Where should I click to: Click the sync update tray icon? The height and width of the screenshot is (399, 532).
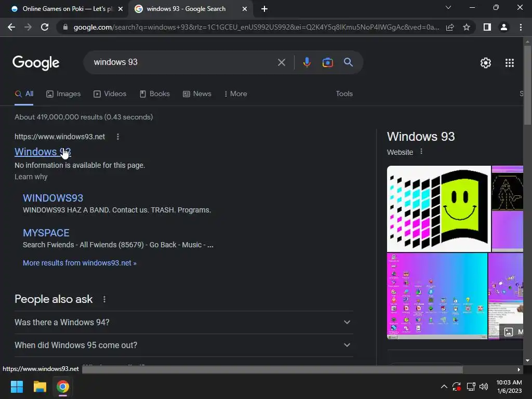[x=457, y=387]
